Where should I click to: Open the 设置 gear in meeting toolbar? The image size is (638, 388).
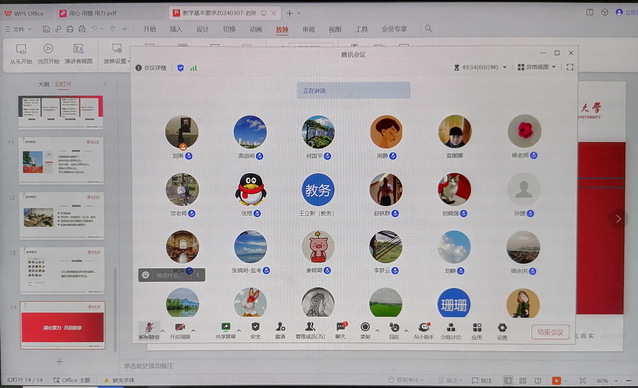(x=502, y=330)
